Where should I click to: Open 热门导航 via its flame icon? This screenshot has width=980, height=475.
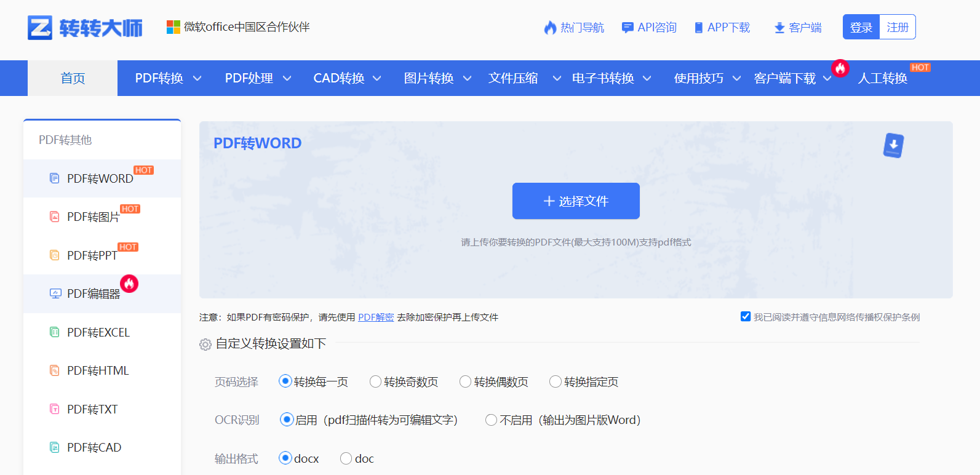point(550,28)
